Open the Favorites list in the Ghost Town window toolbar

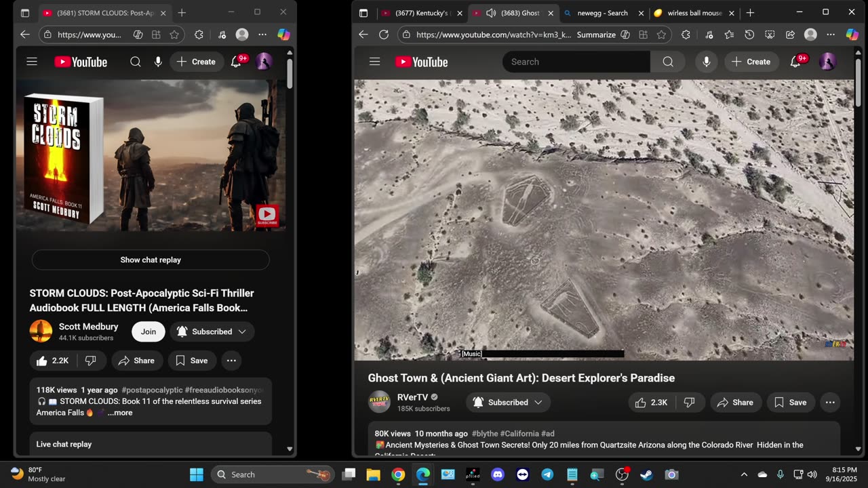tap(729, 35)
